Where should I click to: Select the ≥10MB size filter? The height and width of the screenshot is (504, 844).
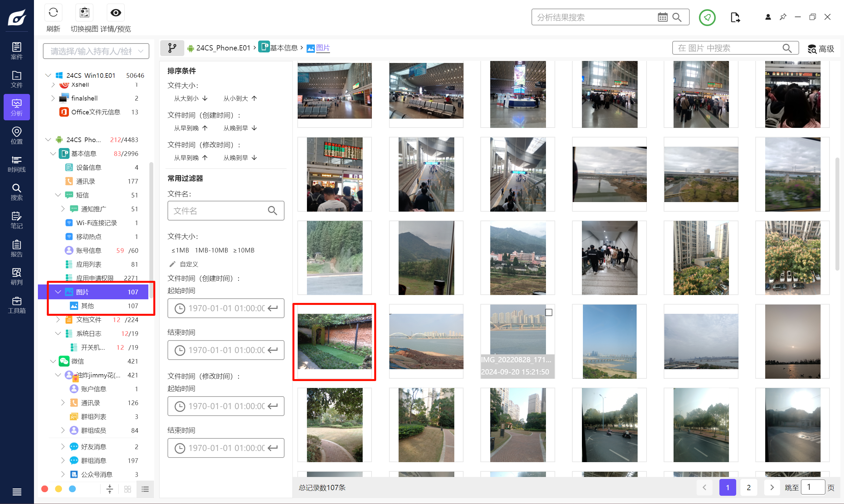pos(244,250)
